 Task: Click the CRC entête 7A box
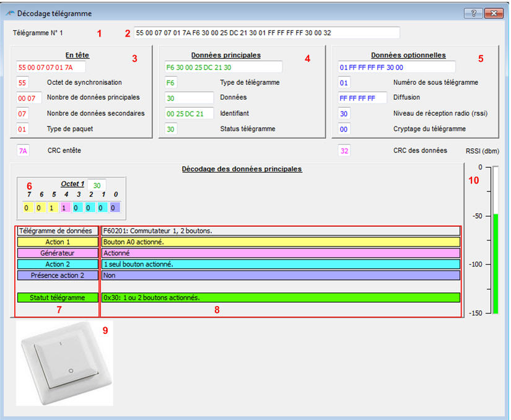pos(24,151)
